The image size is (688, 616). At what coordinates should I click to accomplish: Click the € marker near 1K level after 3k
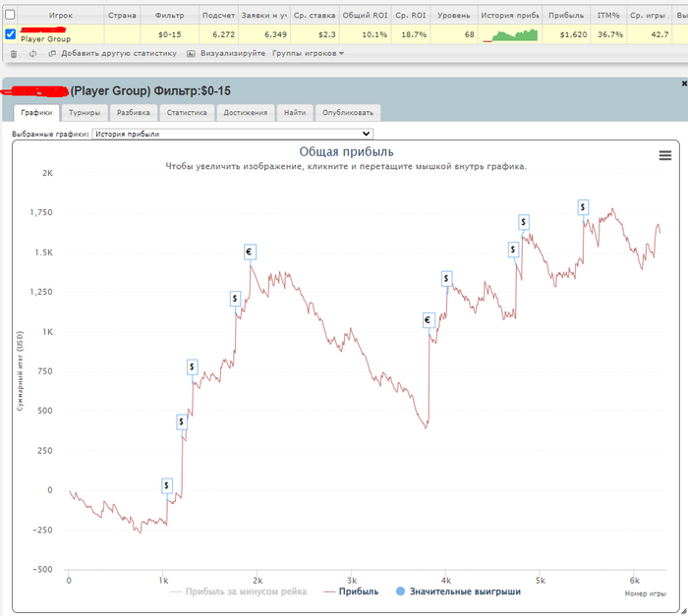[x=428, y=320]
